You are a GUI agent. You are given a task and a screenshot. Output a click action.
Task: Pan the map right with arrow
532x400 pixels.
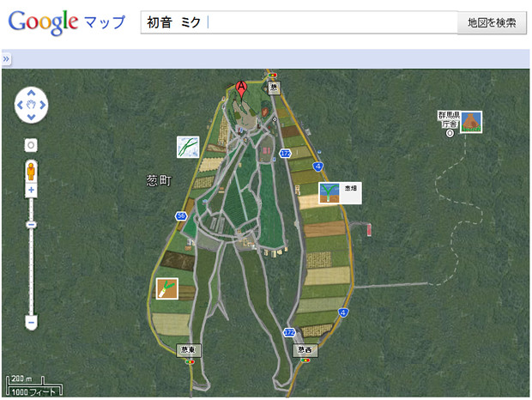pyautogui.click(x=42, y=105)
